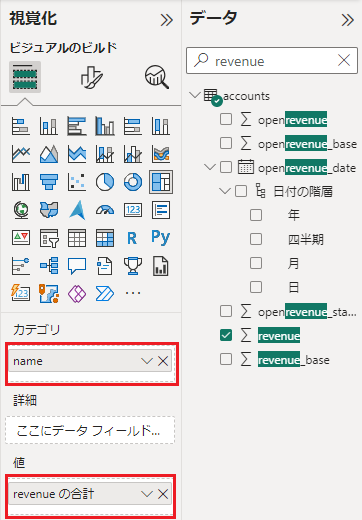
Task: Select the table visual
Action: (77, 238)
